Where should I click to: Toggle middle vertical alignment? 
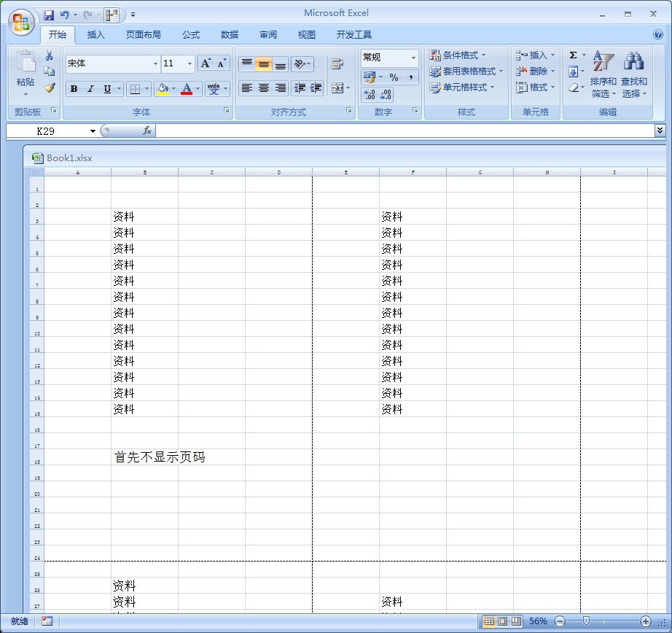[x=264, y=64]
